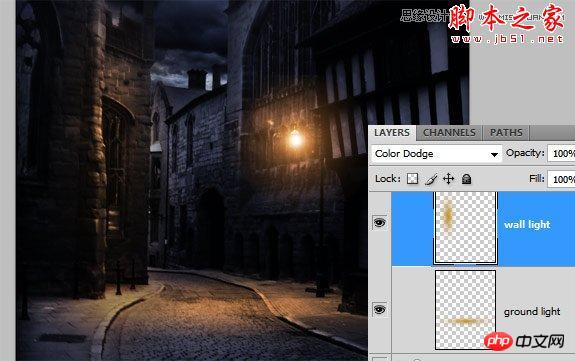Click the Opacity value field
Screen dimensions: 575x361
[x=561, y=153]
